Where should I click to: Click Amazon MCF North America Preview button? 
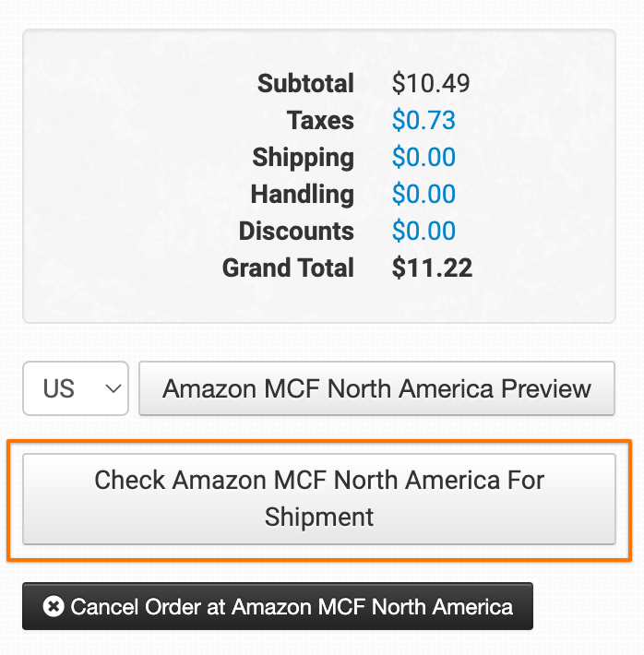(x=376, y=388)
